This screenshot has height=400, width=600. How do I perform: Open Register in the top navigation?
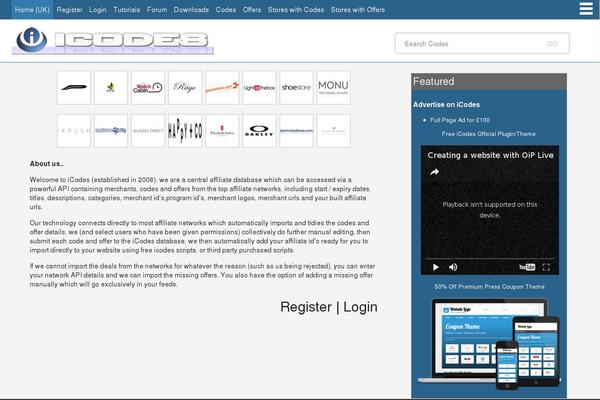[x=69, y=10]
